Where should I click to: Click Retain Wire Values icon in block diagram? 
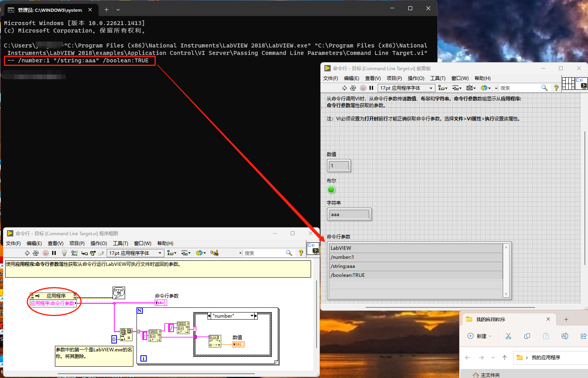click(x=74, y=253)
